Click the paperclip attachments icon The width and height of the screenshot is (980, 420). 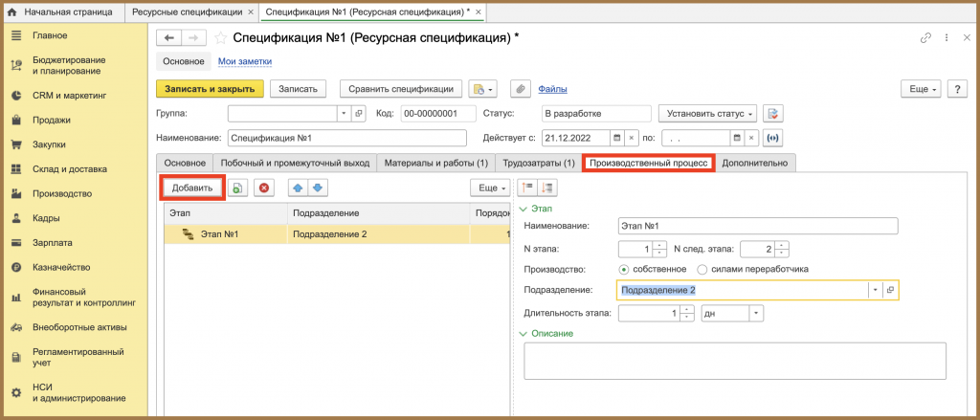pos(520,89)
